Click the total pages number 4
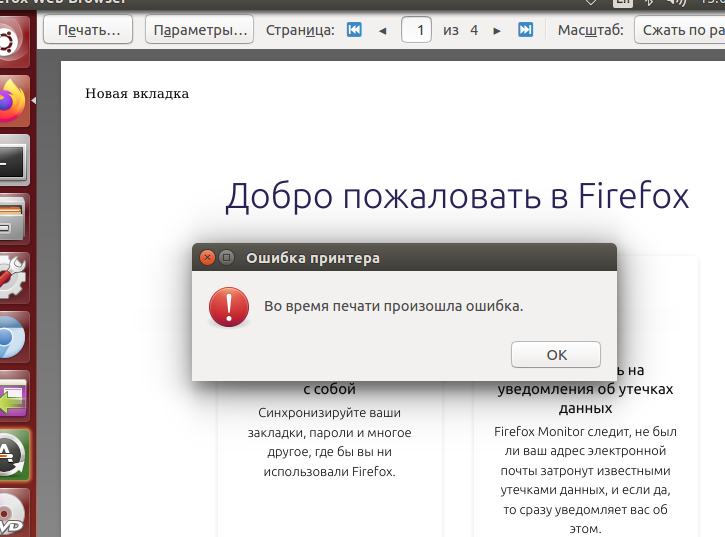This screenshot has width=725, height=537. coord(474,31)
